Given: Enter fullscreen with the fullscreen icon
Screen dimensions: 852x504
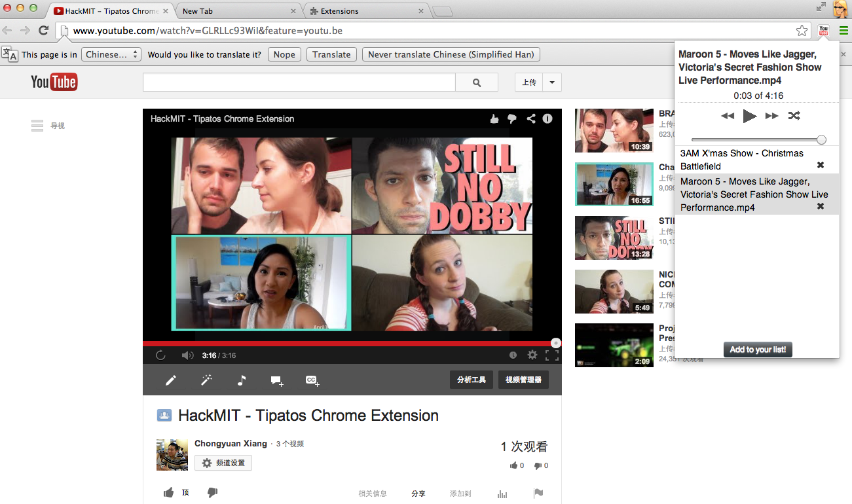Looking at the screenshot, I should (552, 355).
